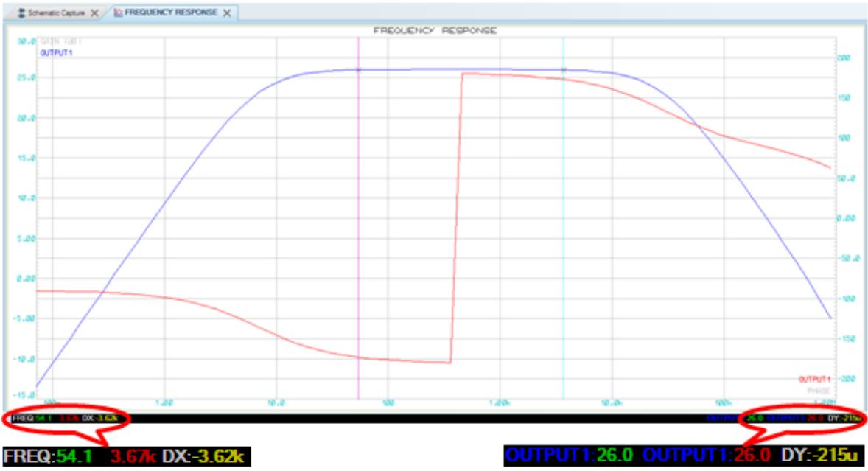
Task: Switch to the Schematic Capture tab
Action: [x=56, y=13]
